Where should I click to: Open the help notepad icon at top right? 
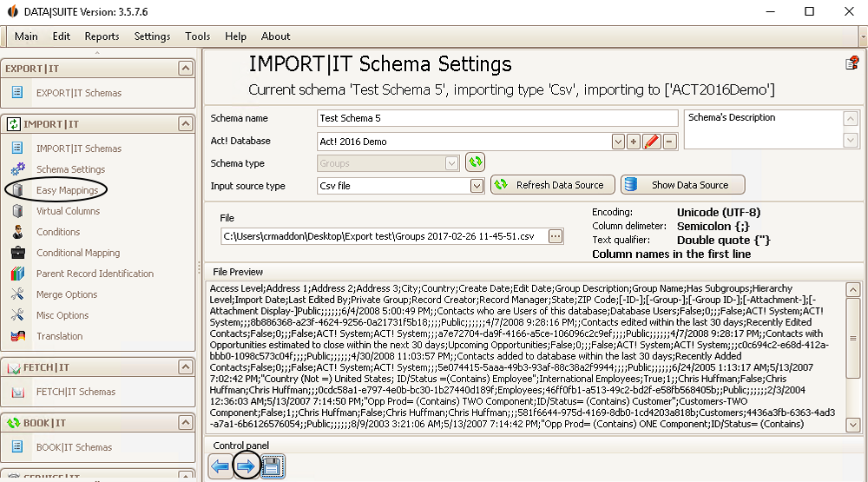852,63
